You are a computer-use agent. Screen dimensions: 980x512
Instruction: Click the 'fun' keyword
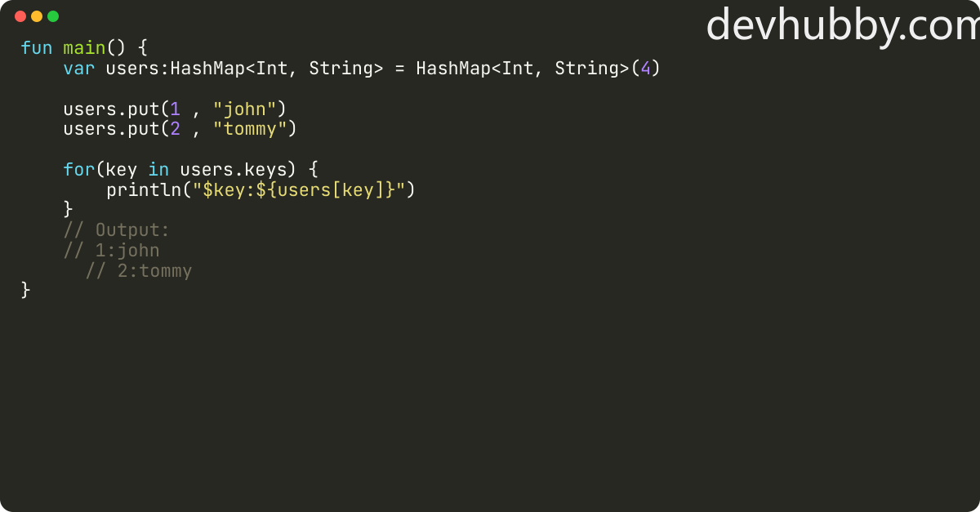36,48
